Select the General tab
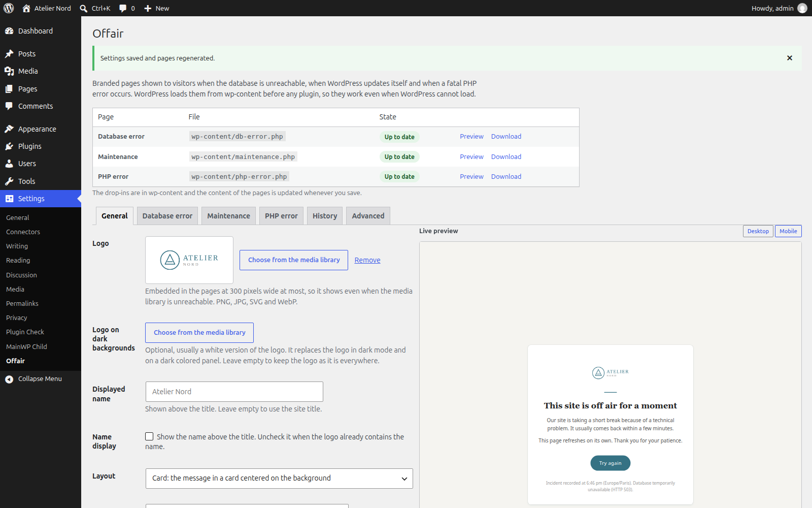812x508 pixels. [x=115, y=216]
